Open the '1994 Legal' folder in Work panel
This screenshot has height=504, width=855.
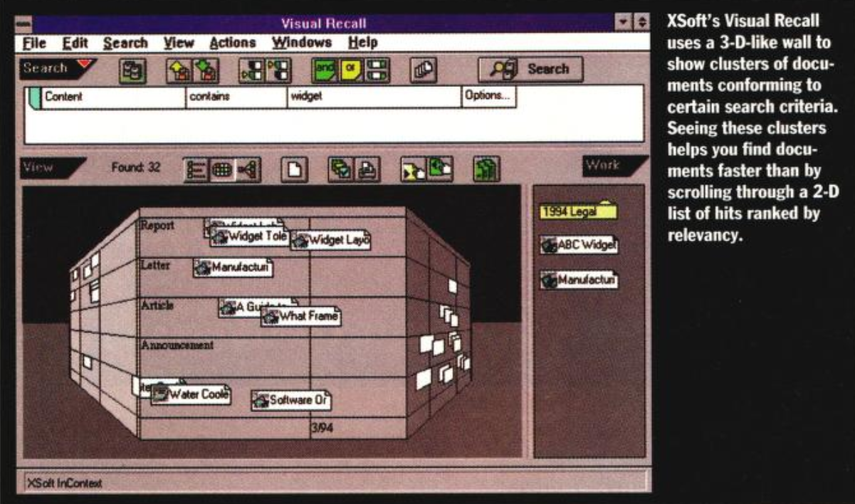coord(579,210)
